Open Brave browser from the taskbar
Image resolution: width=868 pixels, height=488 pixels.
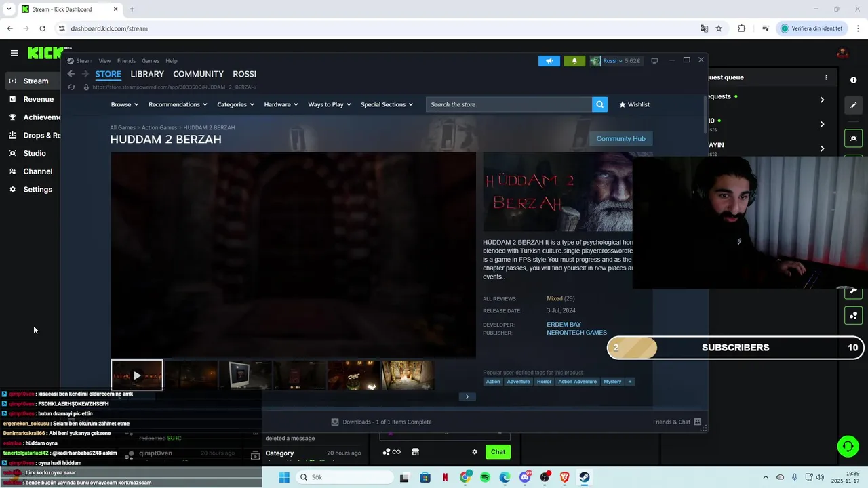tap(564, 477)
